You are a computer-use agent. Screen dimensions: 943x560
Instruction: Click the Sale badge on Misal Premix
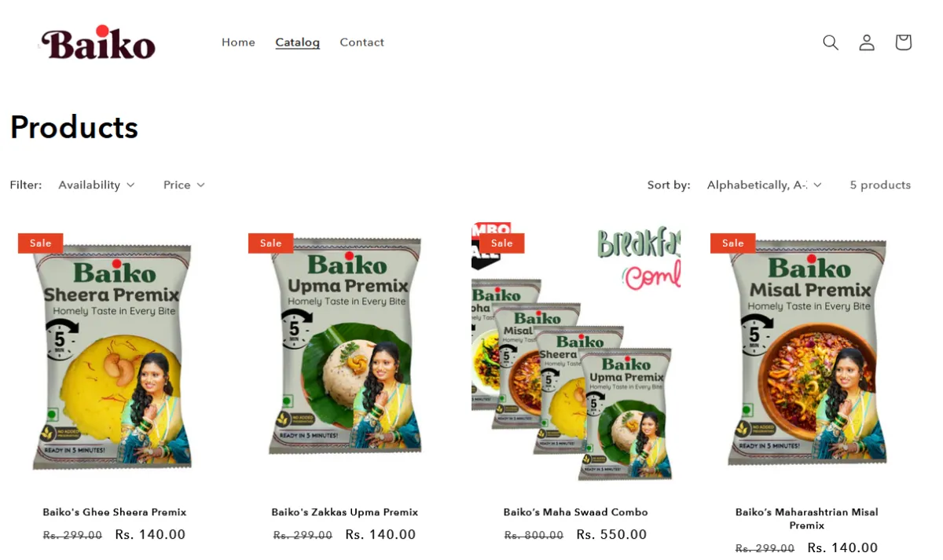pyautogui.click(x=733, y=243)
